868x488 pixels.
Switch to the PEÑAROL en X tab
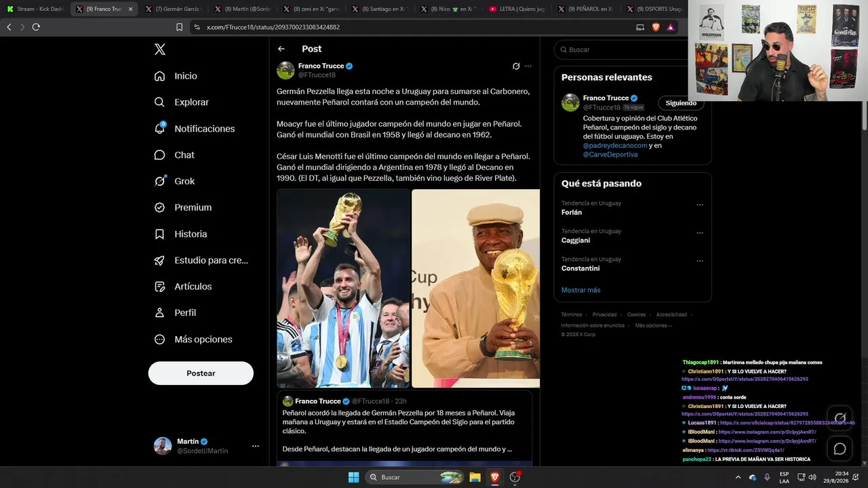click(586, 9)
